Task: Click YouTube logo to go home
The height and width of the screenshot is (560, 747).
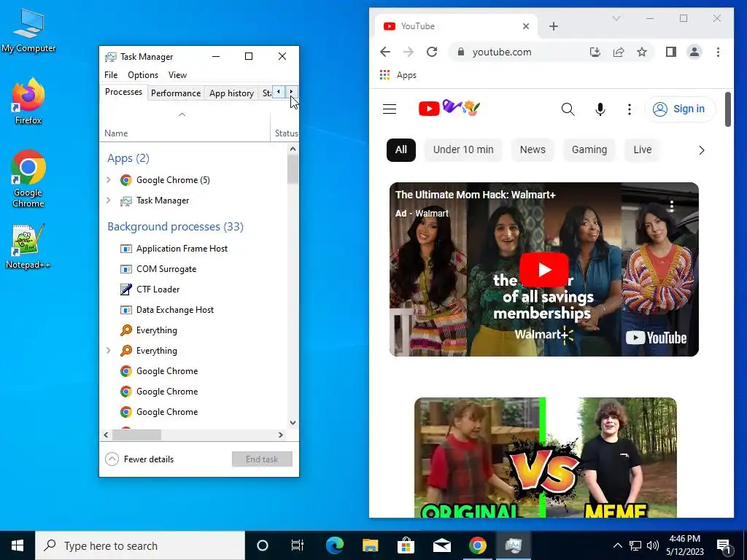Action: tap(449, 109)
